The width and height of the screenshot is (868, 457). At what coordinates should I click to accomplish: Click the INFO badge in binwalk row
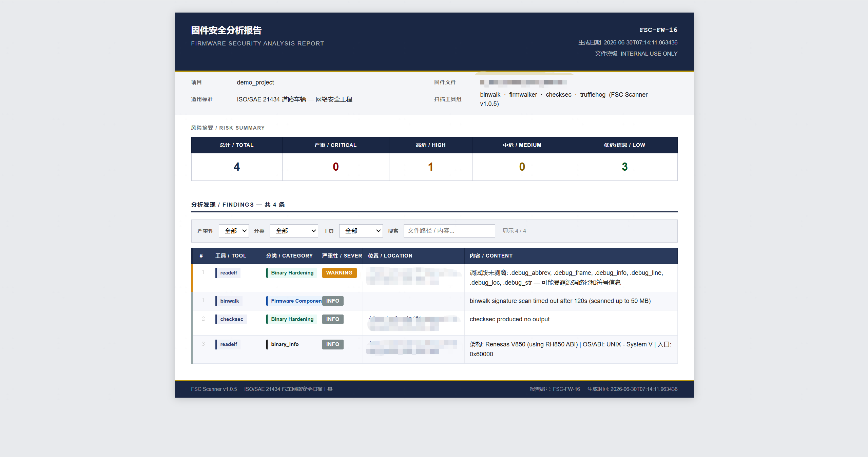pyautogui.click(x=332, y=301)
